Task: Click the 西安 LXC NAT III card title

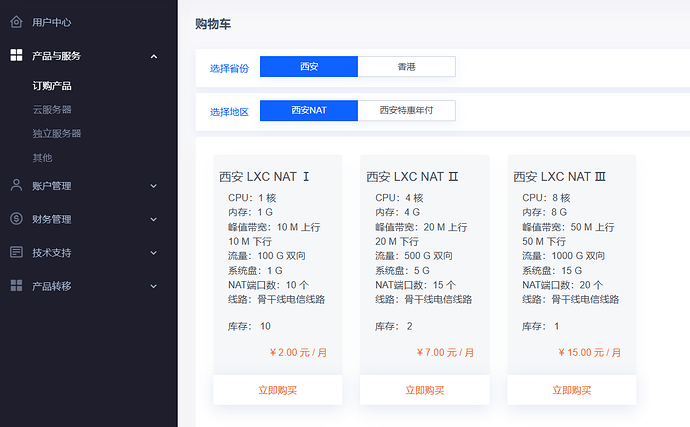Action: pyautogui.click(x=560, y=177)
